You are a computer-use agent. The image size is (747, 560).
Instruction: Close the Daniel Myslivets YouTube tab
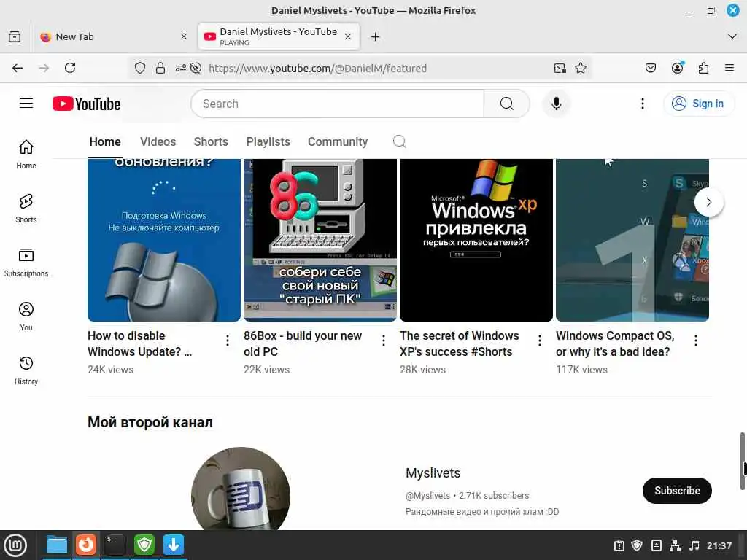click(348, 36)
